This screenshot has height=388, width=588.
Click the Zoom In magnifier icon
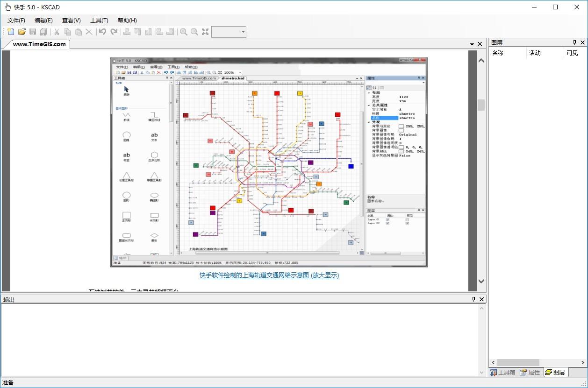[x=184, y=32]
